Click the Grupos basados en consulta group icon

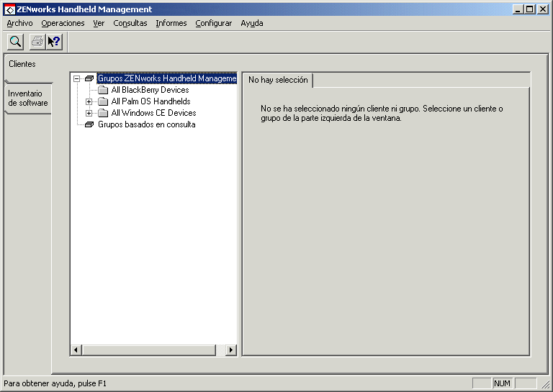click(x=89, y=124)
